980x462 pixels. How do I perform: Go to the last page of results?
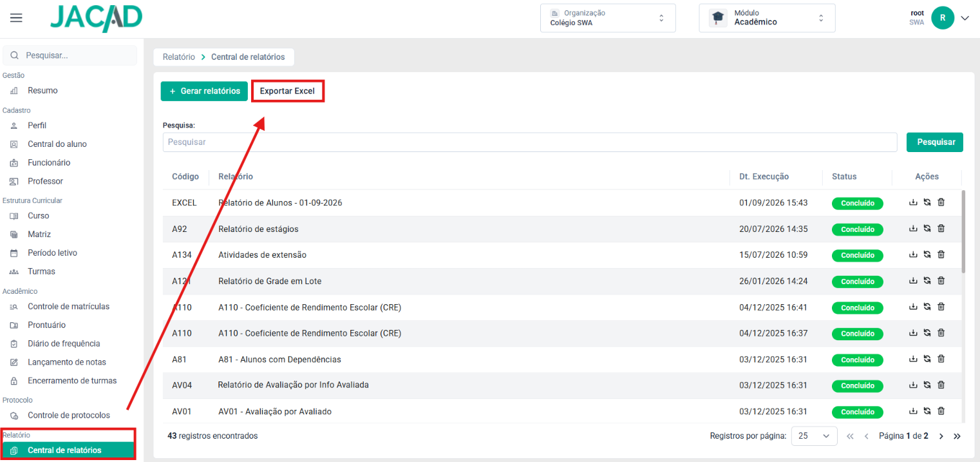tap(957, 436)
